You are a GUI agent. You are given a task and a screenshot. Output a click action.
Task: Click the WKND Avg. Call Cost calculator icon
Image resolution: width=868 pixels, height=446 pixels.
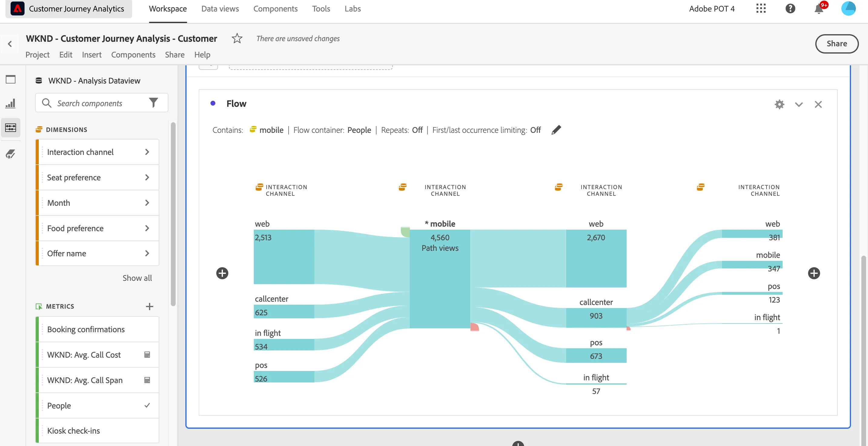[x=147, y=355]
